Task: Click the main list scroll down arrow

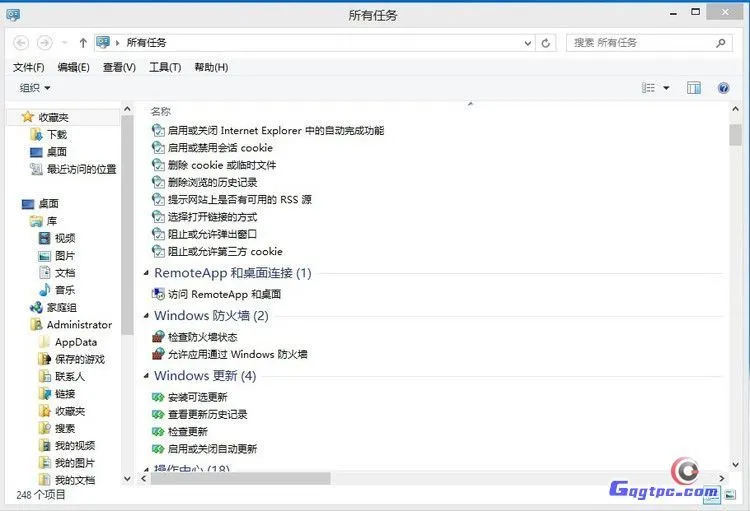Action: click(x=735, y=464)
